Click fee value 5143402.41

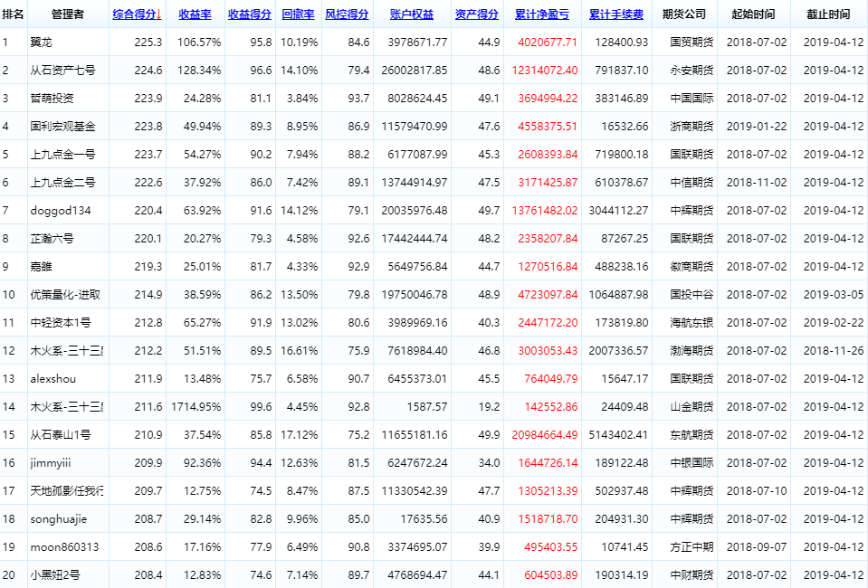pos(618,435)
